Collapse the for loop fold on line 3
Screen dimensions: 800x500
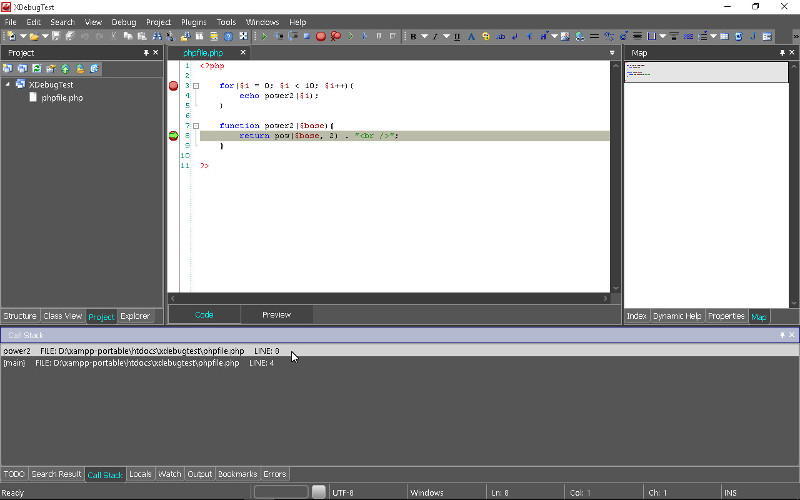(x=196, y=86)
